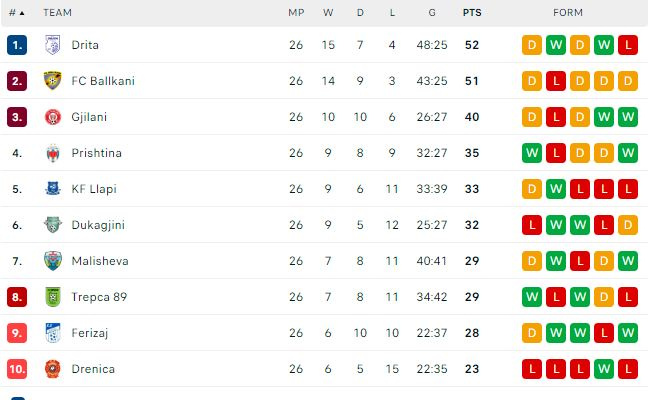Click Prishtina's first green W form badge
Viewport: 650px width, 400px height.
(x=532, y=153)
